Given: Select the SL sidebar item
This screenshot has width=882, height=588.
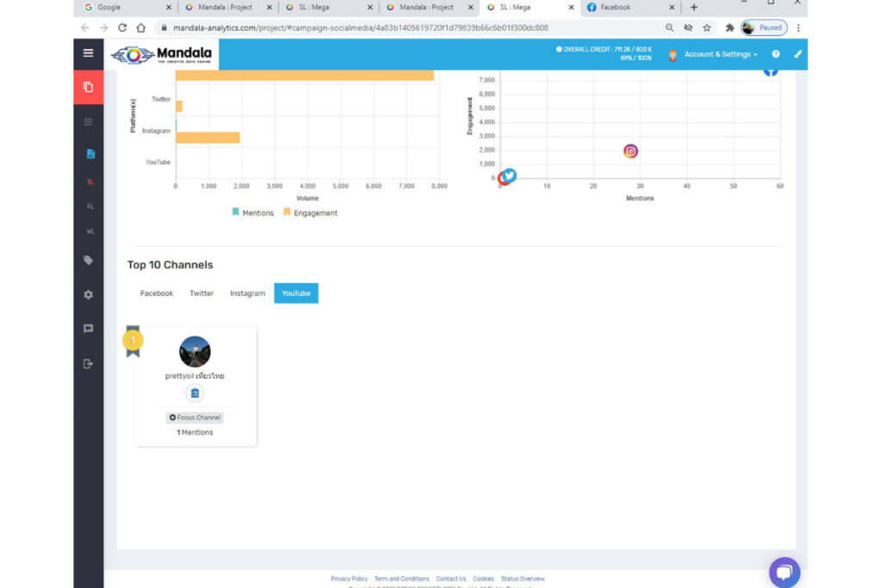Looking at the screenshot, I should coord(90,183).
